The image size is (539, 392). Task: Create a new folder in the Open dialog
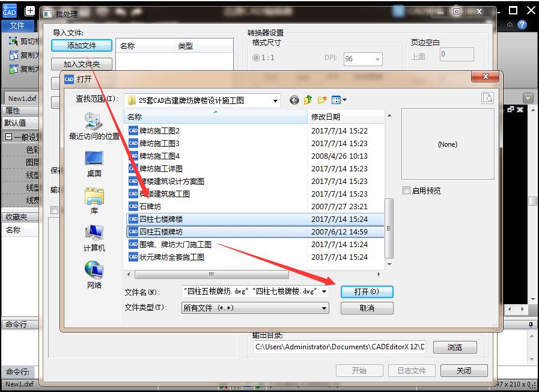point(321,100)
